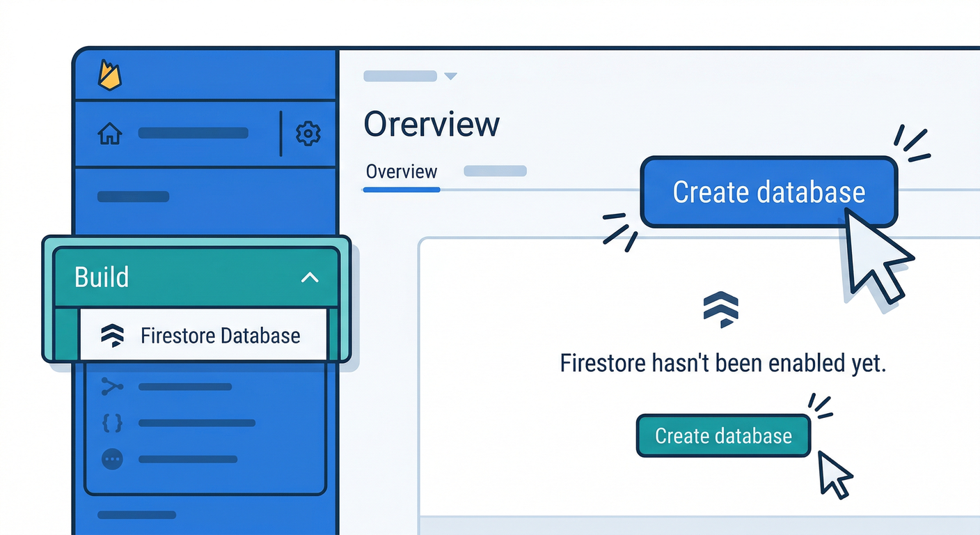Switch to the Overview tab

pos(401,172)
